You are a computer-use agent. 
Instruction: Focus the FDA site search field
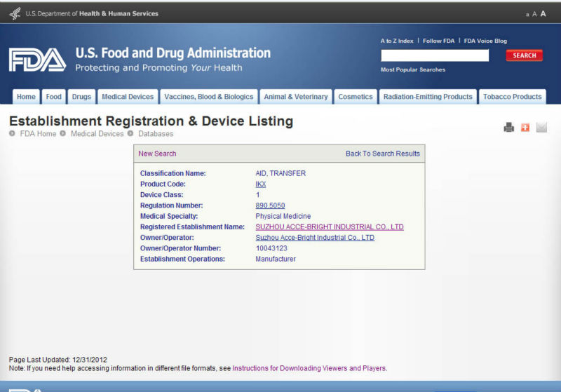435,55
